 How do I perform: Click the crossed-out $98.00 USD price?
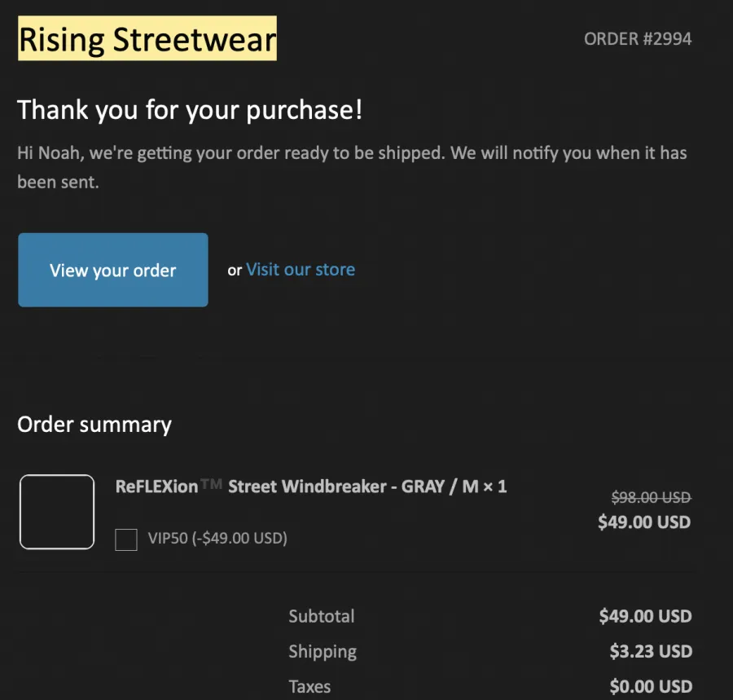(x=652, y=497)
